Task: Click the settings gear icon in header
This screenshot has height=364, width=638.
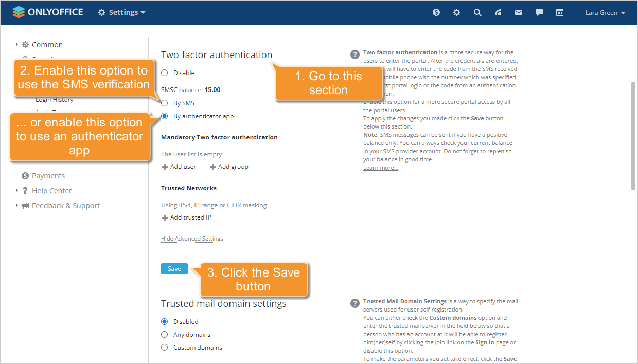Action: click(x=457, y=12)
